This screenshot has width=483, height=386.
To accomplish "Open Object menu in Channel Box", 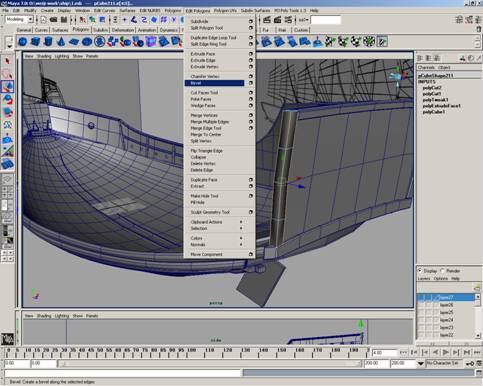I will point(444,67).
